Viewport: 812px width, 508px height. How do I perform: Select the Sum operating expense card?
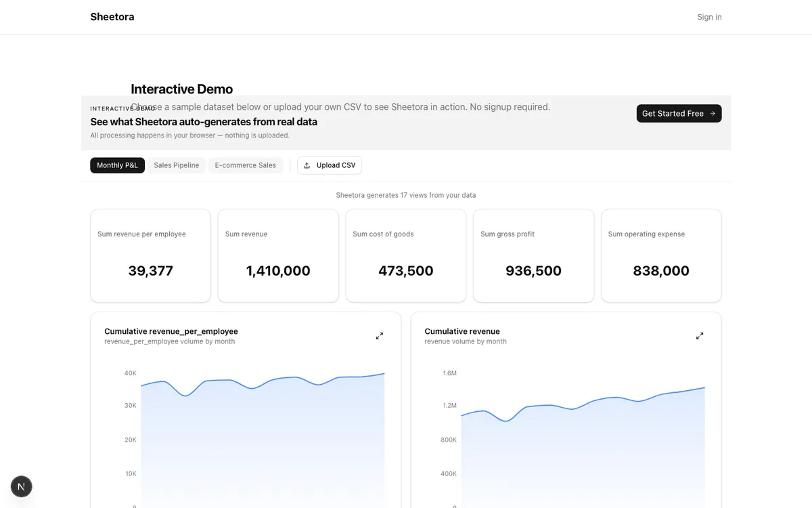[661, 255]
